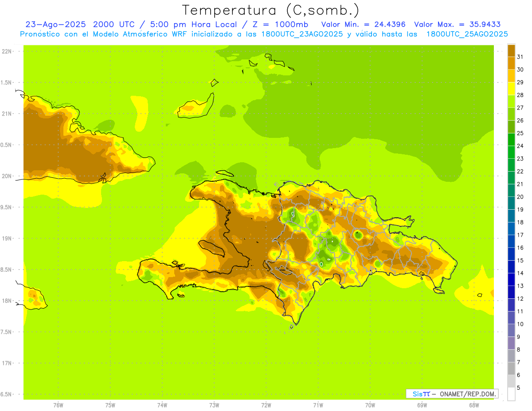Screen dimensions: 532x411
Task: Click '5:00 pm Hora Local' text
Action: 192,24
